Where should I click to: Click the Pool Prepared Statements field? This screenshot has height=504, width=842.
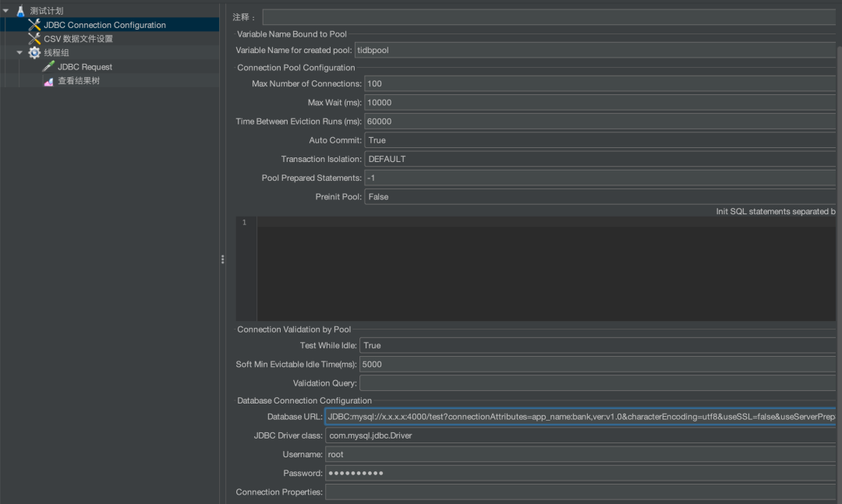click(x=600, y=178)
